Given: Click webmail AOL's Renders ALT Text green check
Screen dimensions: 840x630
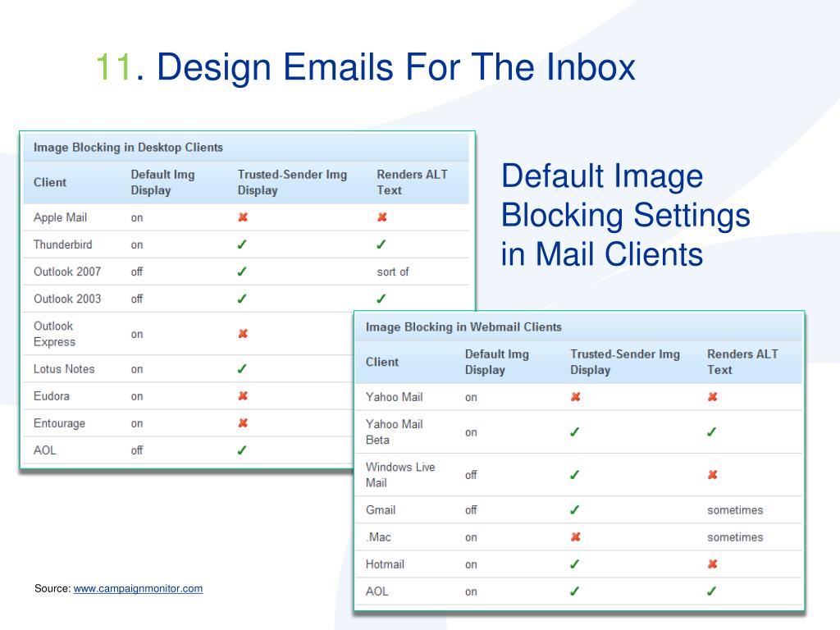Looking at the screenshot, I should [711, 591].
